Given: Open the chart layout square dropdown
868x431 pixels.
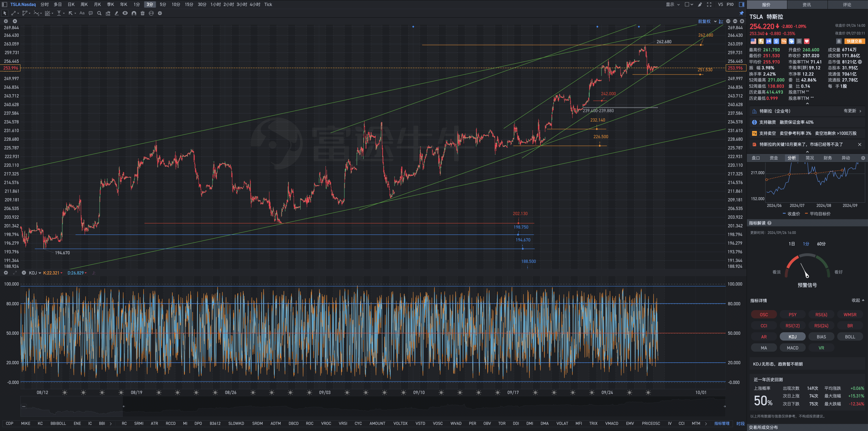Looking at the screenshot, I should click(x=689, y=5).
